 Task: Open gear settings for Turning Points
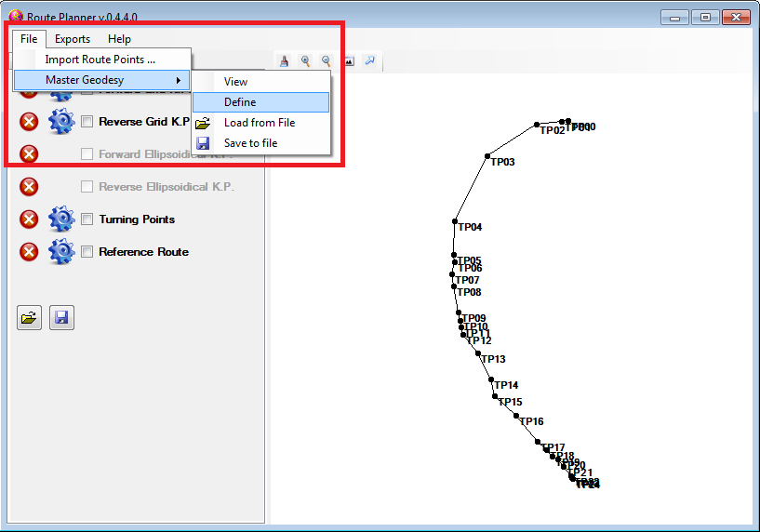click(61, 219)
